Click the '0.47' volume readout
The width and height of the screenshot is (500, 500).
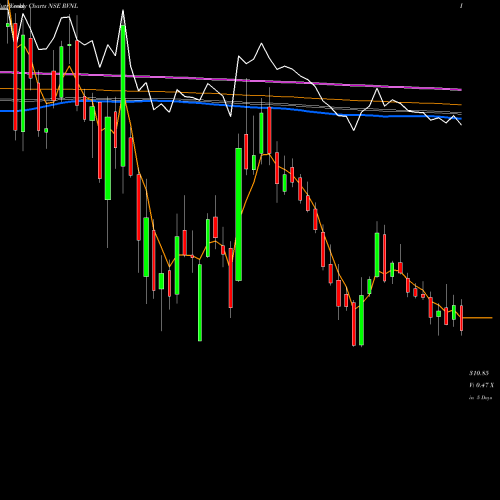tap(482, 385)
